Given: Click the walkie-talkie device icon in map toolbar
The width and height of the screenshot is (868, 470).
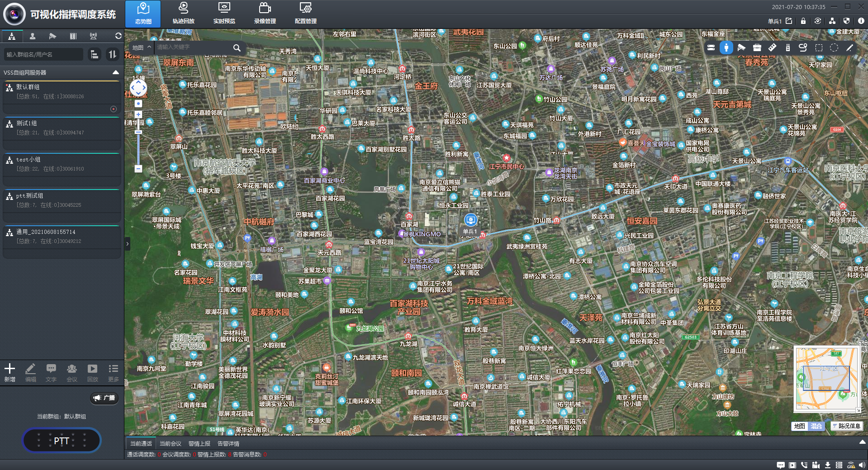Looking at the screenshot, I should point(787,47).
